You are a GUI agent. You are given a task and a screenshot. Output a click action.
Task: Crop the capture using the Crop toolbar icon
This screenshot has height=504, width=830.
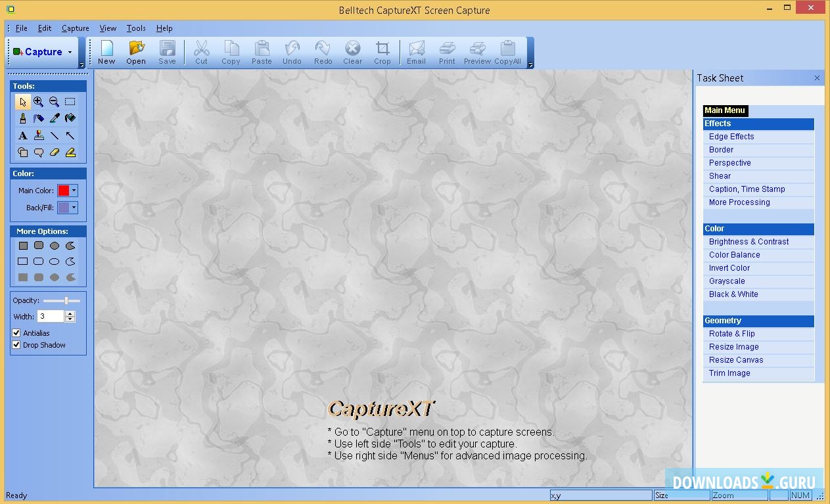click(x=382, y=52)
